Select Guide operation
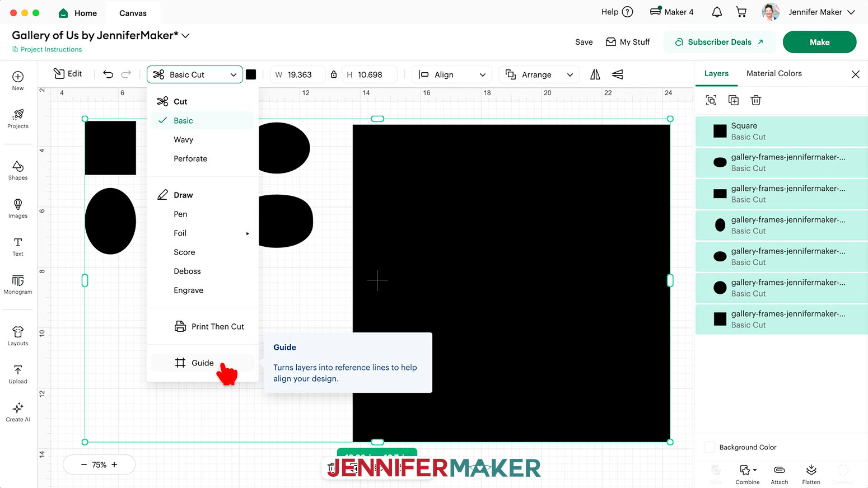This screenshot has height=488, width=868. [x=202, y=363]
